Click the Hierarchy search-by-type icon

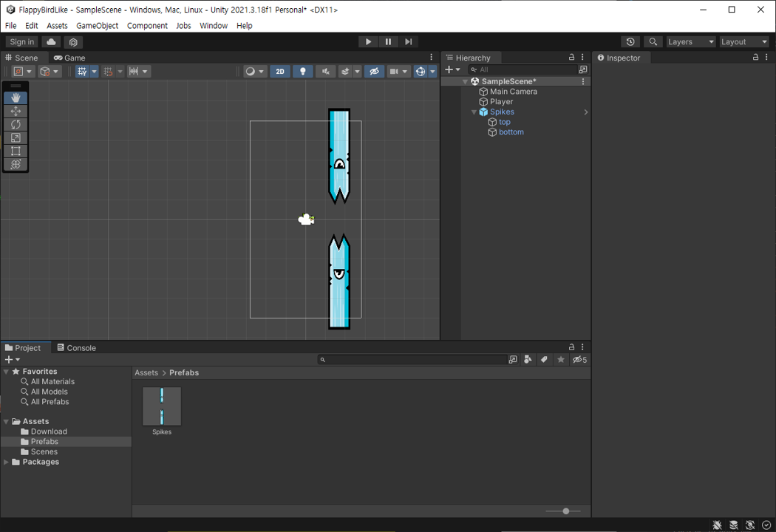pos(584,69)
